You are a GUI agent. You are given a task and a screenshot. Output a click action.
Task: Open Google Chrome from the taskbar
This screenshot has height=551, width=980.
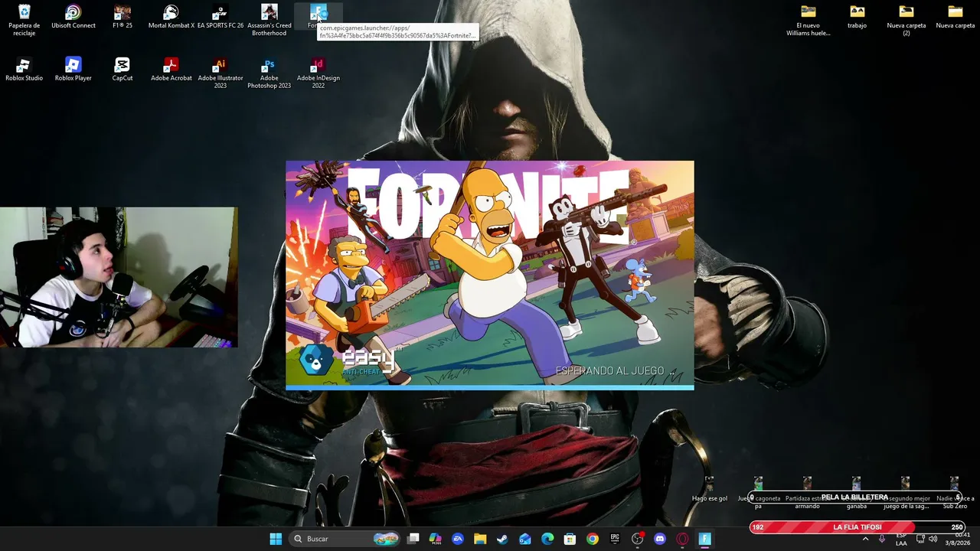click(593, 539)
